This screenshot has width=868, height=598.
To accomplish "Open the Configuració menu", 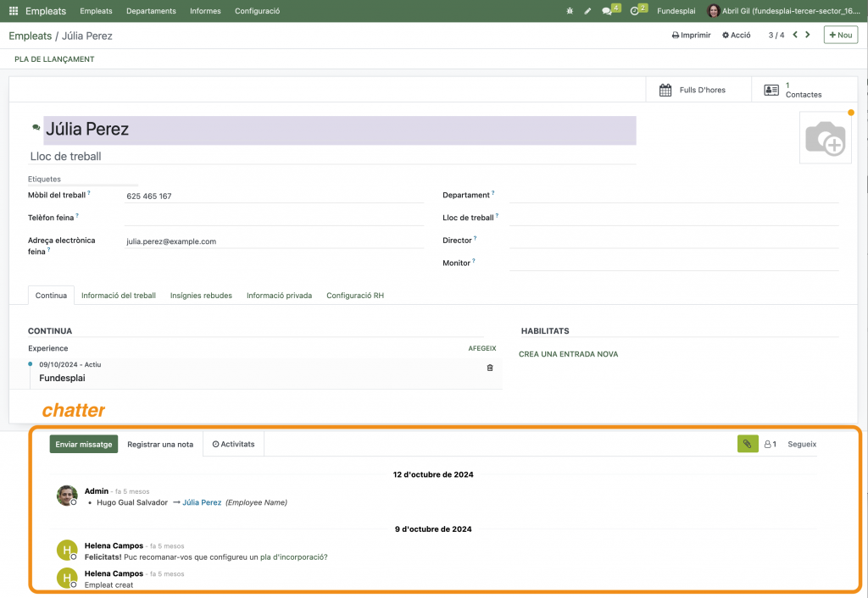I will pos(257,11).
